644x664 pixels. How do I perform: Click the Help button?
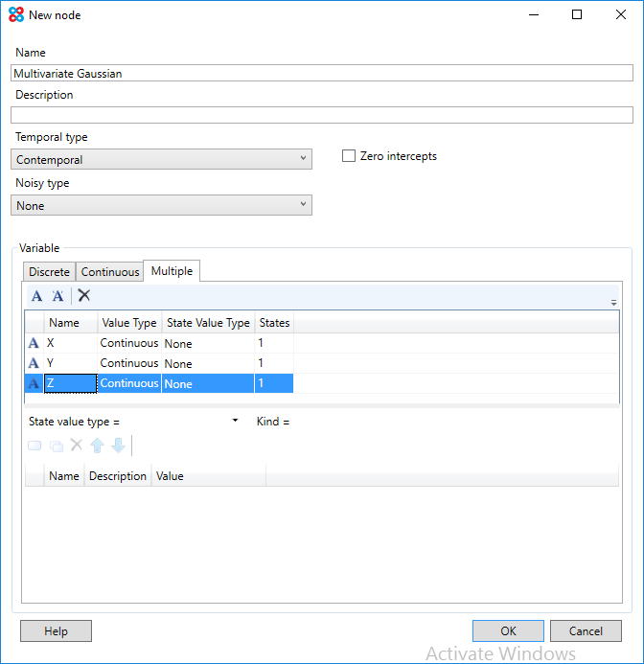(x=56, y=631)
